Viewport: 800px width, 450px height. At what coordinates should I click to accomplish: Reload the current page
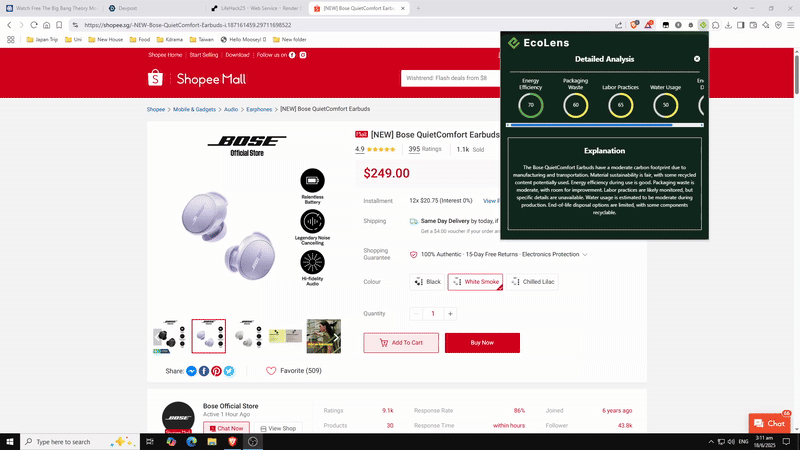pyautogui.click(x=34, y=25)
